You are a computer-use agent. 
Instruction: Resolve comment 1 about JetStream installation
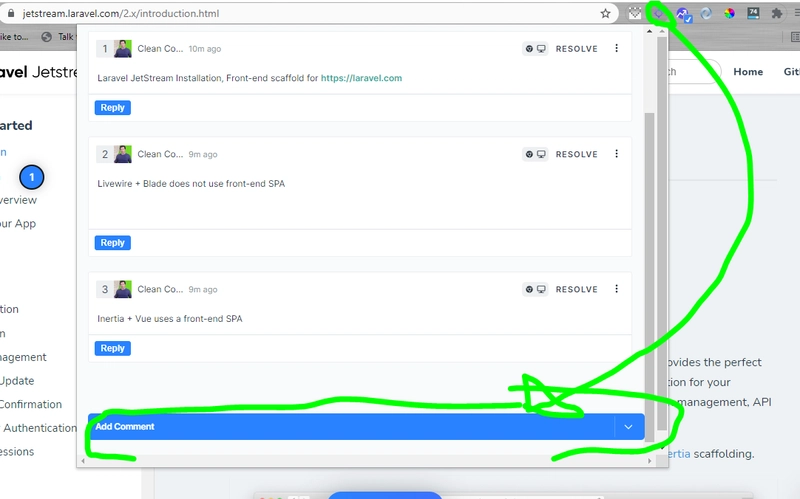tap(577, 48)
